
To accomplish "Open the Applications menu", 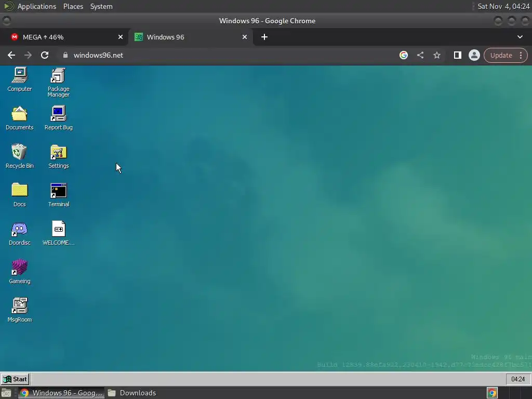I will pyautogui.click(x=37, y=6).
